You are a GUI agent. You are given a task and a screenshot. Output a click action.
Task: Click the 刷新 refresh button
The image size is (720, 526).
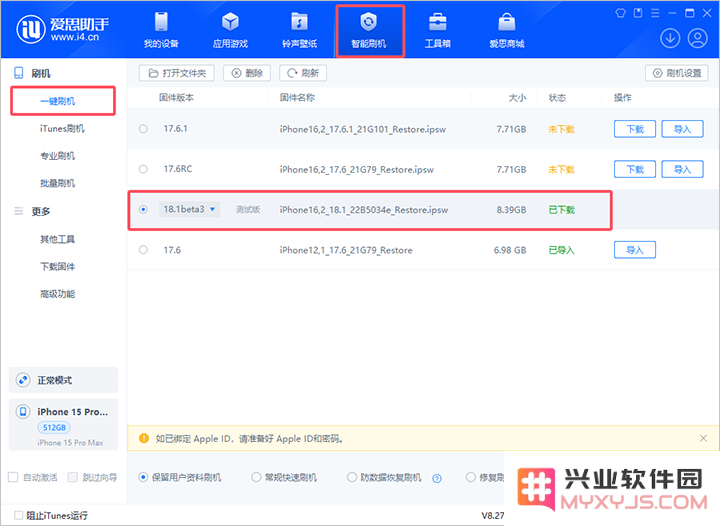[x=303, y=73]
